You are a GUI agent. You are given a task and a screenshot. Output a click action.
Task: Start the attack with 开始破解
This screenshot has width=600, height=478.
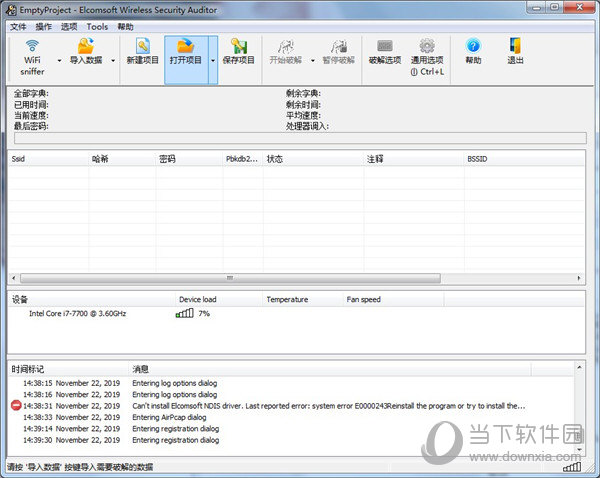pos(285,52)
